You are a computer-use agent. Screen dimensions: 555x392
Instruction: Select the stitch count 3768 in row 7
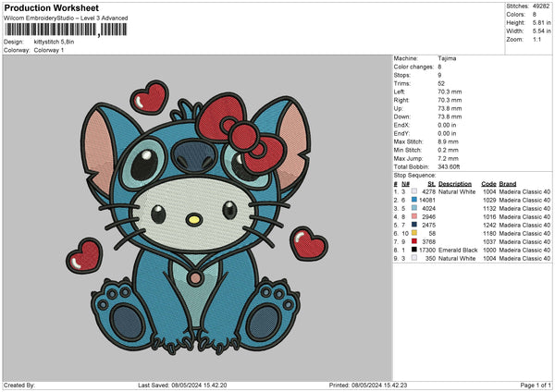428,241
